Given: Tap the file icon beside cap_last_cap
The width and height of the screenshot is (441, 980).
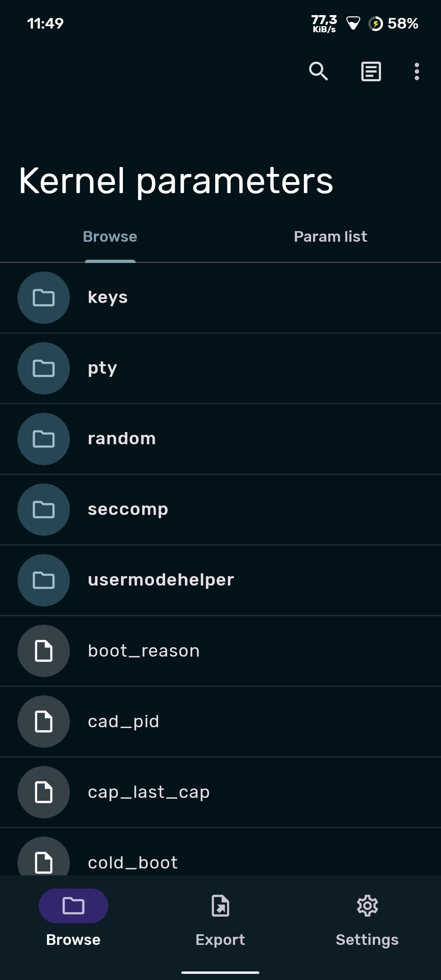Looking at the screenshot, I should [x=44, y=792].
